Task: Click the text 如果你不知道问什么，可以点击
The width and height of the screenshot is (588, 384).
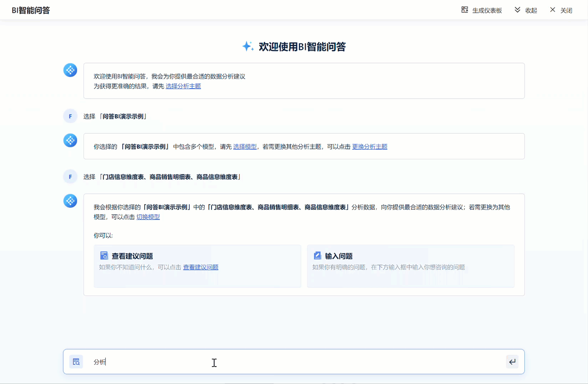Action: point(140,267)
